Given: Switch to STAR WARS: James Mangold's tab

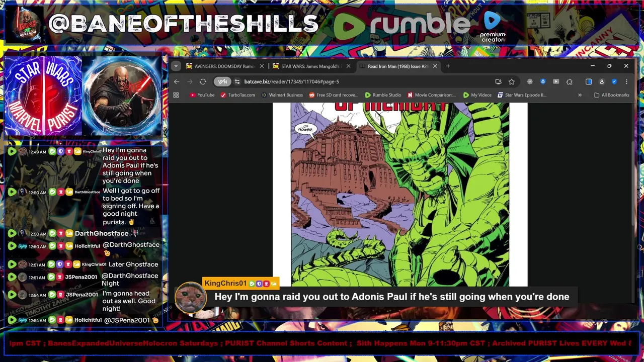Looking at the screenshot, I should click(x=306, y=66).
